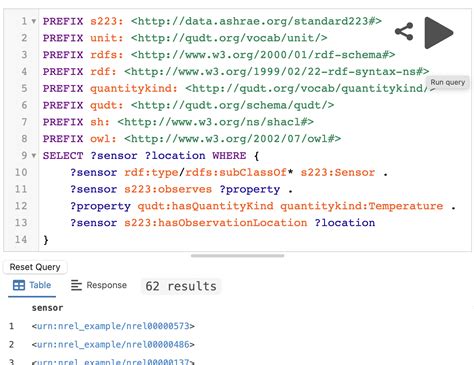Open the nrel00000486 sensor link
Screen dimensions: 474x365
(x=113, y=344)
